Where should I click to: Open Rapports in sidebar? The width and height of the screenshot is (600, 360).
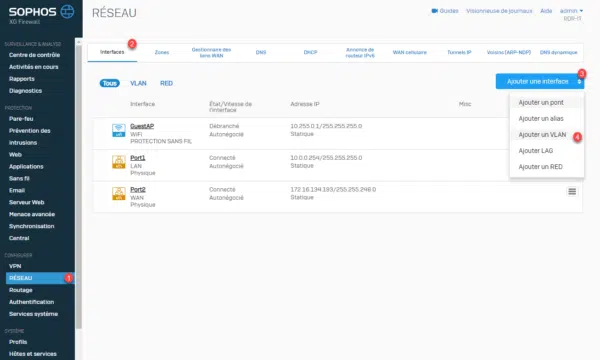pyautogui.click(x=22, y=79)
